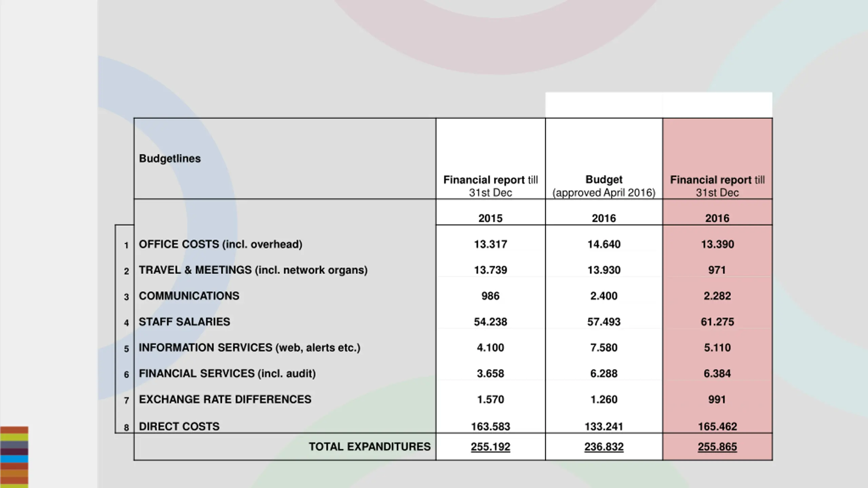Click office costs budget '14.640'
Screen dimensions: 868x488
pos(604,244)
